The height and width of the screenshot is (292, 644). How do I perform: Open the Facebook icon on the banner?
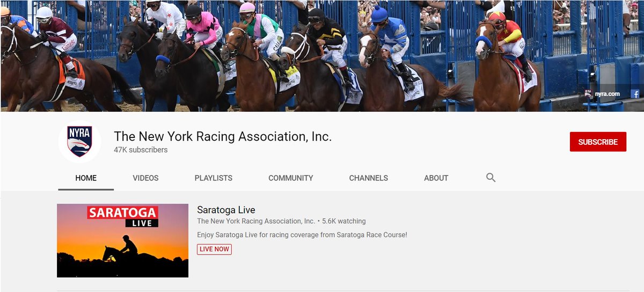(635, 94)
